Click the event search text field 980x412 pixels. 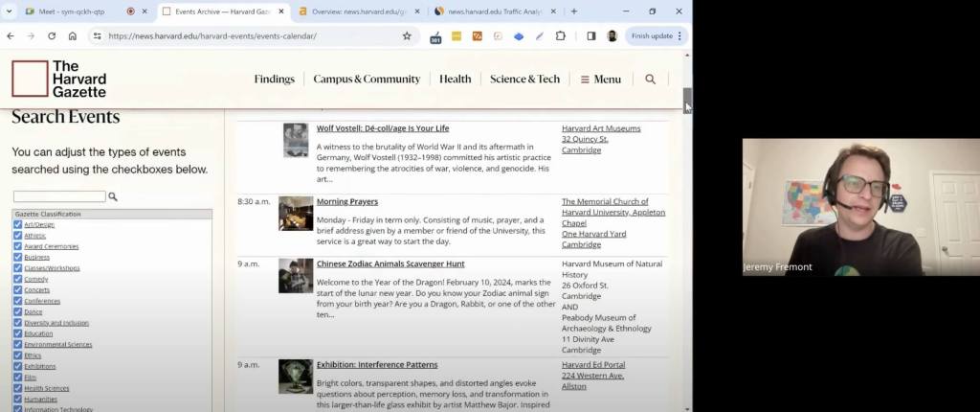click(59, 196)
